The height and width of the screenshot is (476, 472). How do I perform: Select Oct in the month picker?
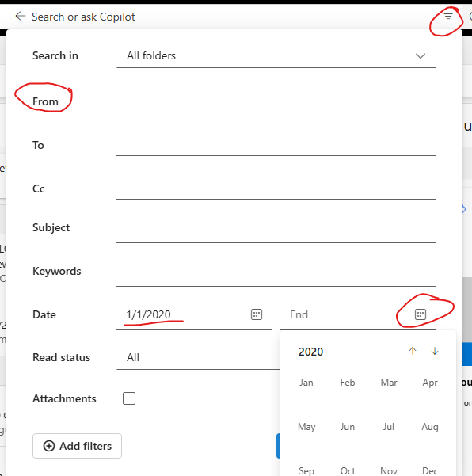pos(348,470)
